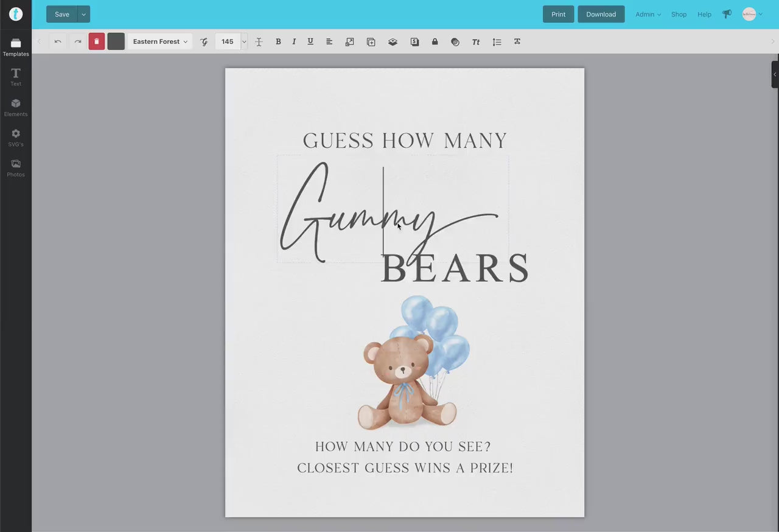Select the HOW MANY DO YOU SEE? text
The image size is (779, 532).
coord(403,446)
